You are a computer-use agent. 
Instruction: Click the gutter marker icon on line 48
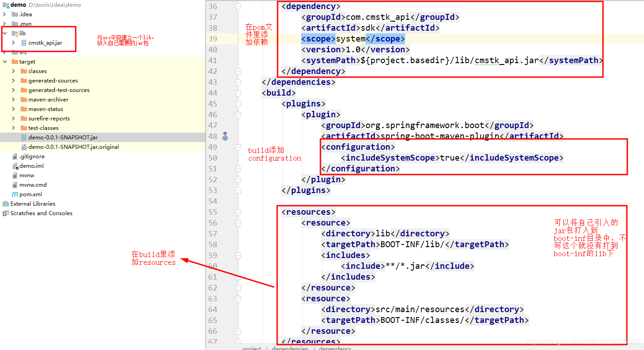point(225,136)
